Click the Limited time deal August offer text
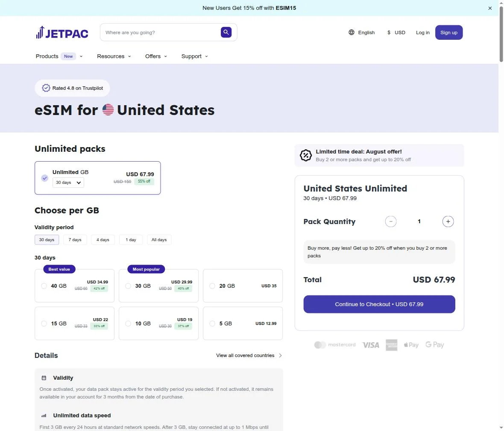The width and height of the screenshot is (504, 431). pyautogui.click(x=359, y=152)
